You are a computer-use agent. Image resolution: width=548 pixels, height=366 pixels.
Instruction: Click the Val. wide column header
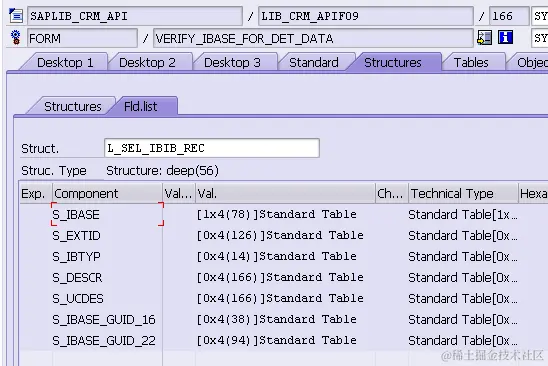(285, 193)
